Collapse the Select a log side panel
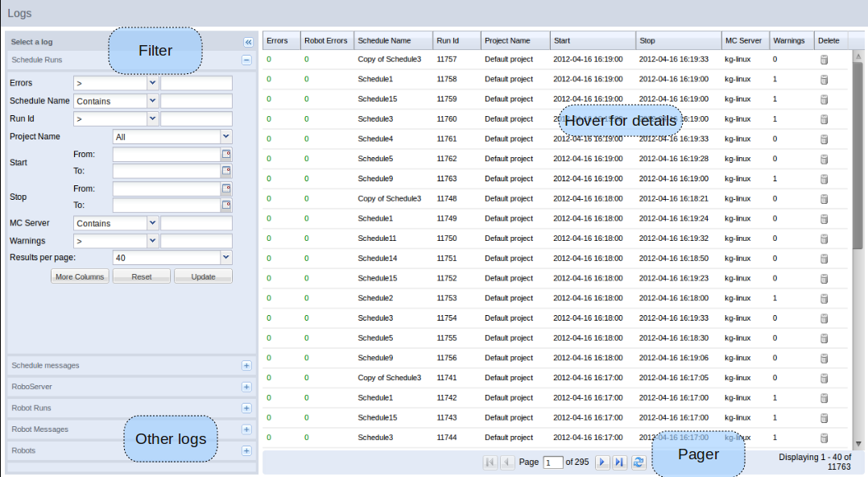This screenshot has width=868, height=477. click(248, 42)
